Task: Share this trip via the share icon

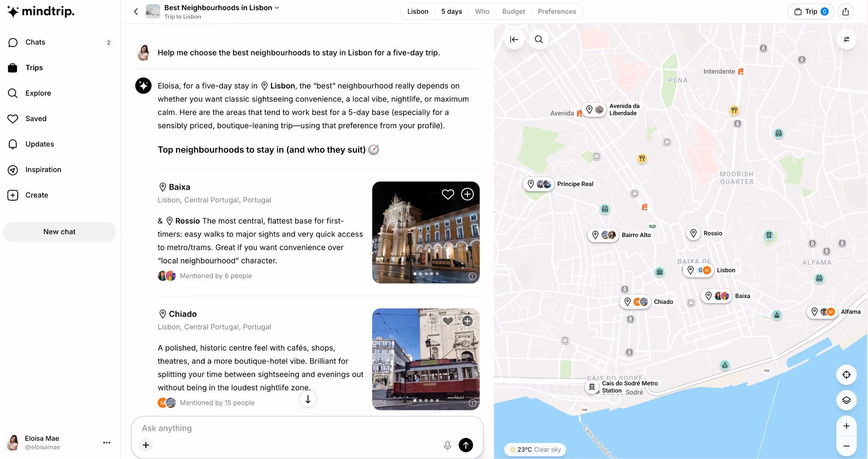Action: pos(846,11)
